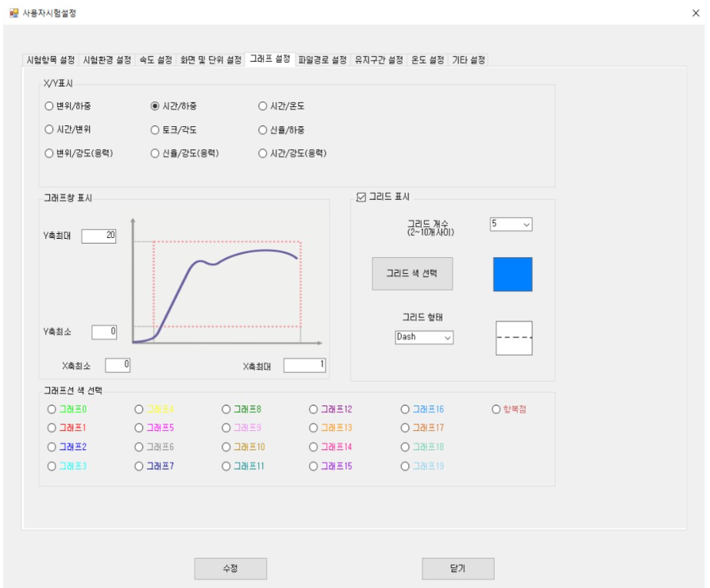Click the Y축최대 input field

[x=98, y=236]
